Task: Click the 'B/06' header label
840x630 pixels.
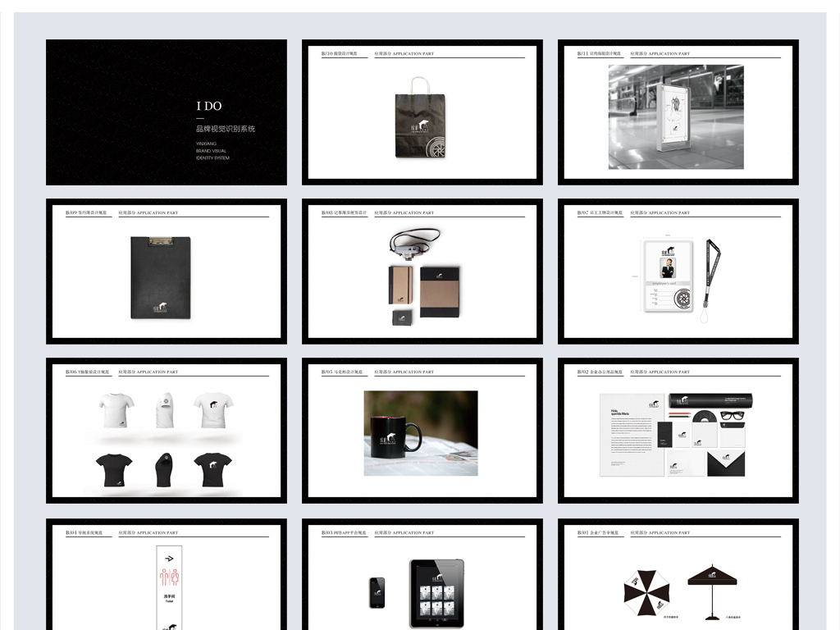Action: point(71,372)
